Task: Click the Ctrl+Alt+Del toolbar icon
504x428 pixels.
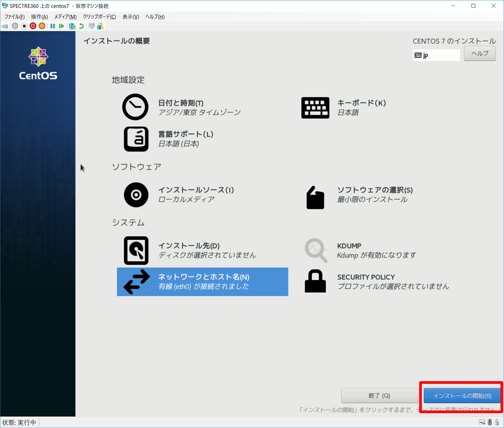Action: click(5, 26)
